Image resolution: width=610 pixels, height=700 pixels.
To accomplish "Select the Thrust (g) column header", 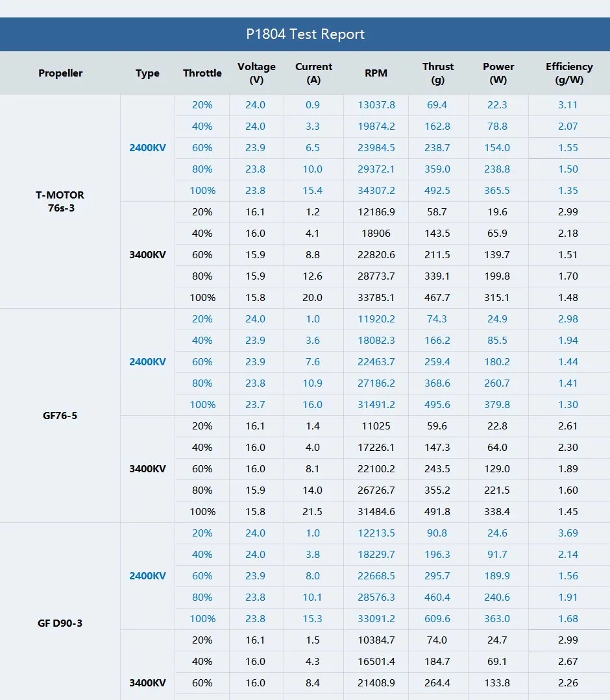I will tap(438, 73).
